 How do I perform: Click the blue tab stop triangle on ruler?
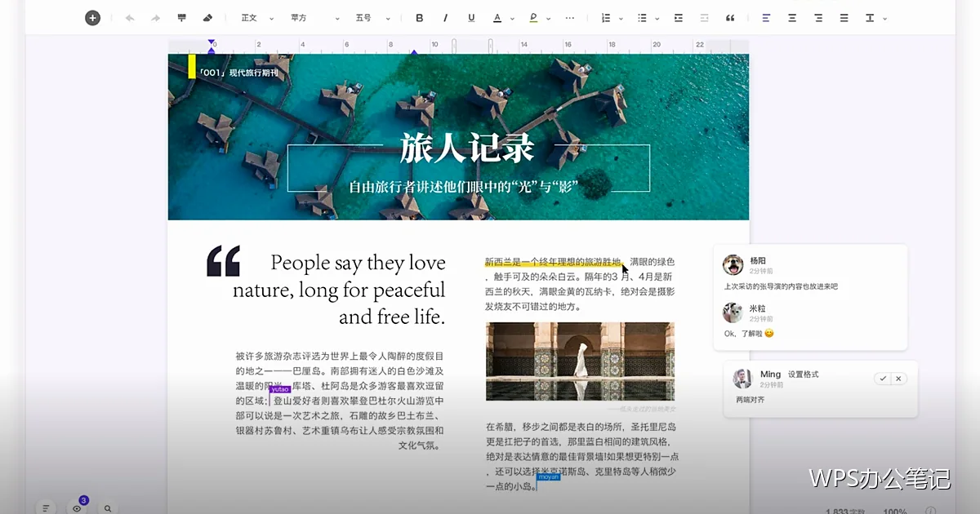414,52
